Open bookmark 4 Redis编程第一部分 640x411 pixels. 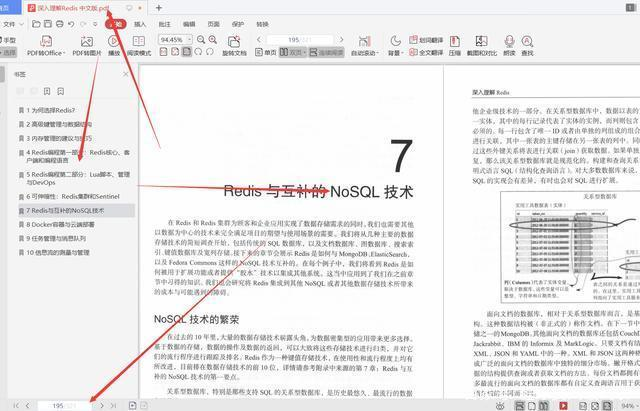pyautogui.click(x=78, y=156)
